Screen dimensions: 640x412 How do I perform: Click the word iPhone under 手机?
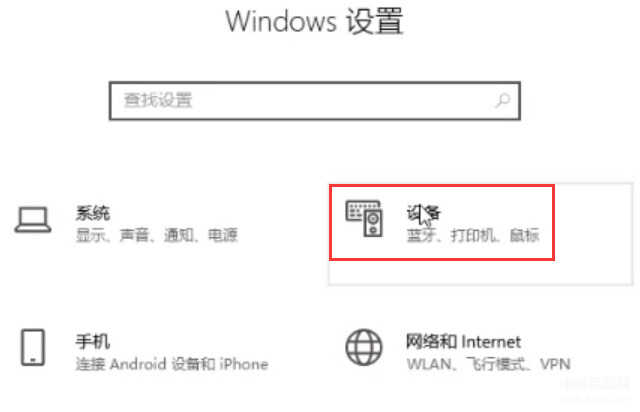[x=244, y=364]
